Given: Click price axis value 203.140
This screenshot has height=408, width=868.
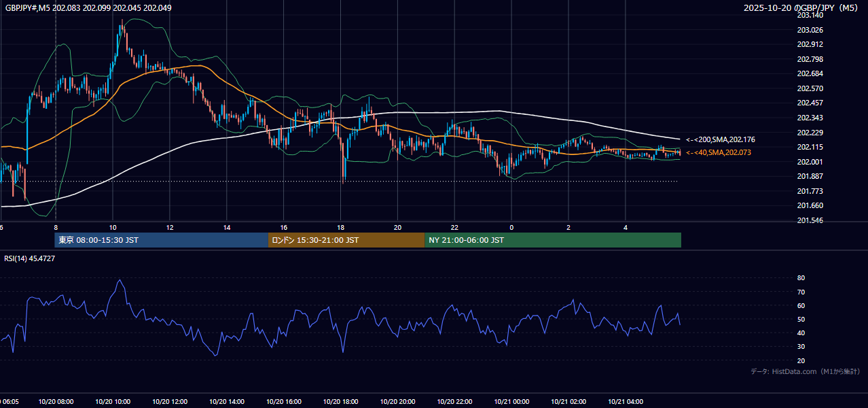Looking at the screenshot, I should point(810,15).
